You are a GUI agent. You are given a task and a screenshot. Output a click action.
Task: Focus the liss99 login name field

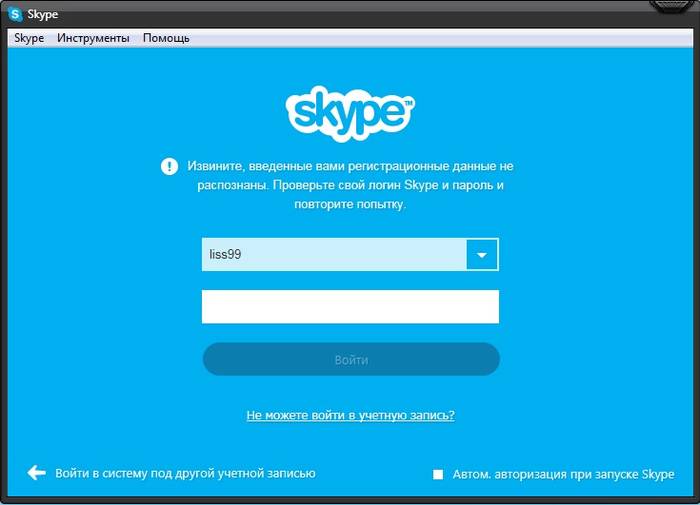click(x=334, y=255)
